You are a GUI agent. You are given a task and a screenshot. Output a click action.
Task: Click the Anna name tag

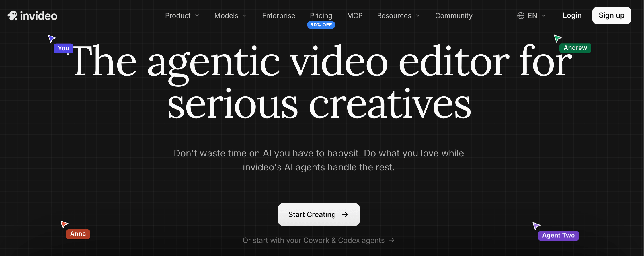(78, 234)
